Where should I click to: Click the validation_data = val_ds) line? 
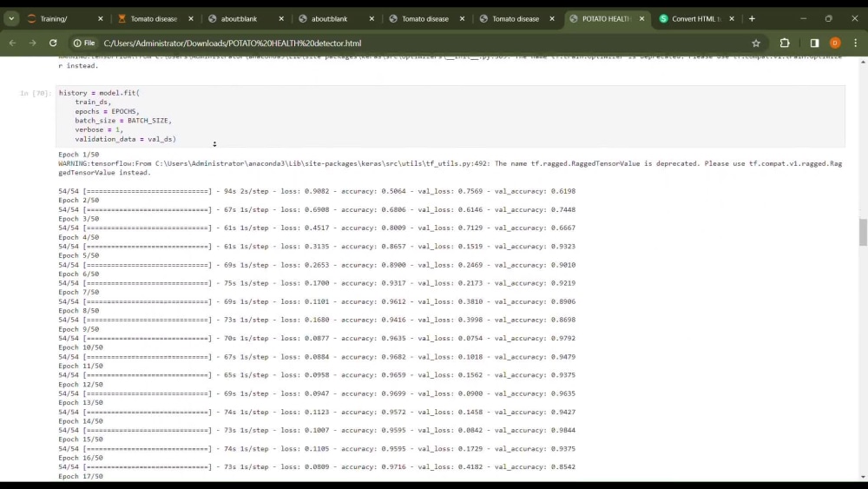point(126,139)
